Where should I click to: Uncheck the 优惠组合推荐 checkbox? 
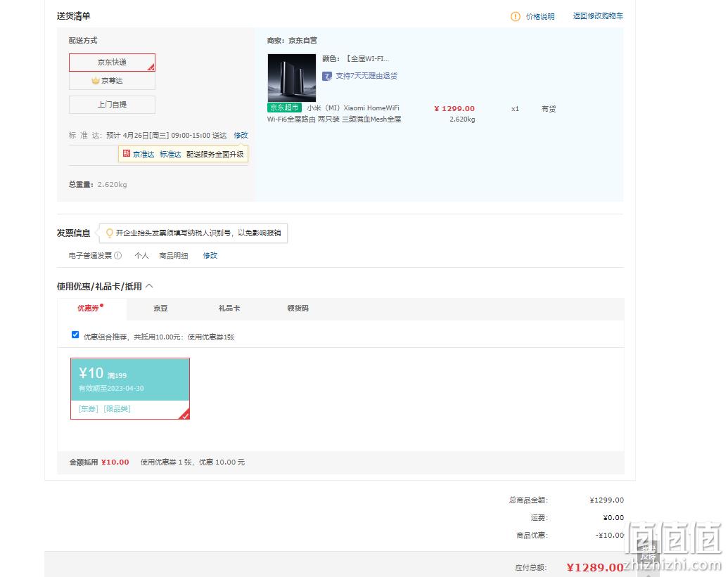pyautogui.click(x=75, y=335)
